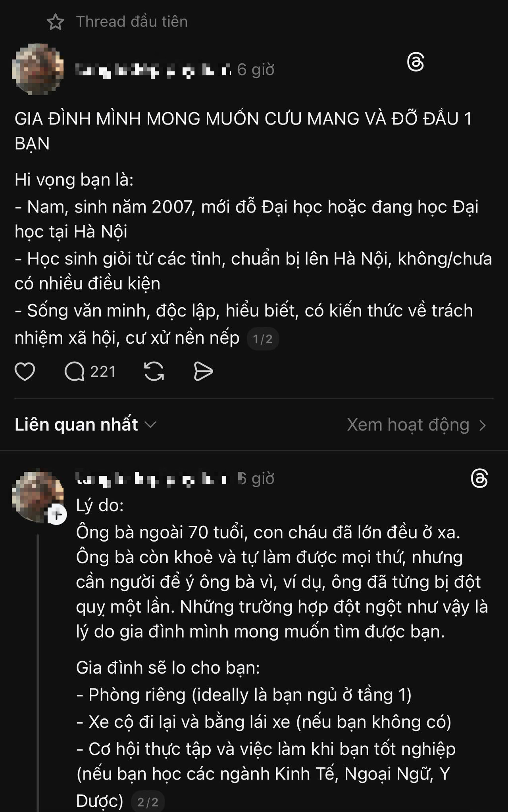Click the 6 giờ timestamp on the post
Viewport: 508px width, 812px height.
tap(256, 70)
